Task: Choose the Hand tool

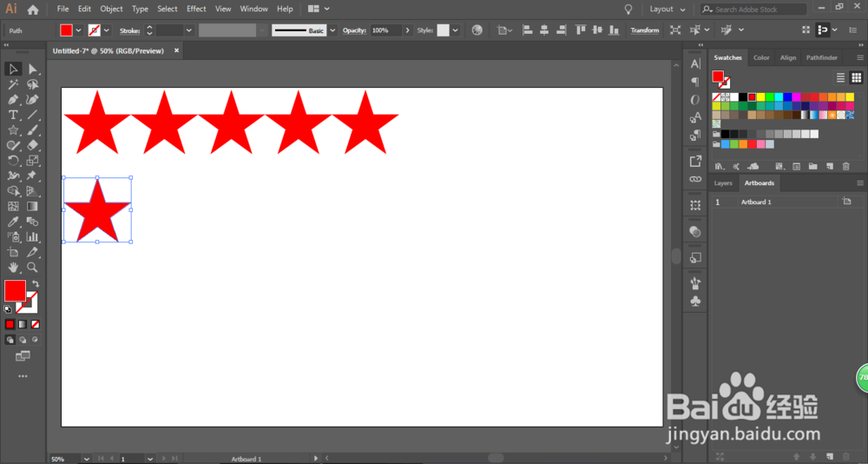Action: tap(13, 268)
